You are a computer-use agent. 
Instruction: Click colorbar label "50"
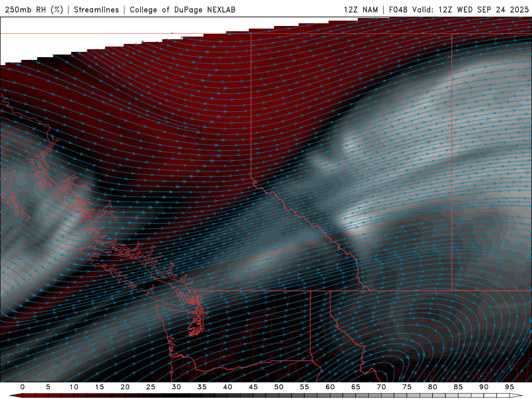[x=279, y=387]
